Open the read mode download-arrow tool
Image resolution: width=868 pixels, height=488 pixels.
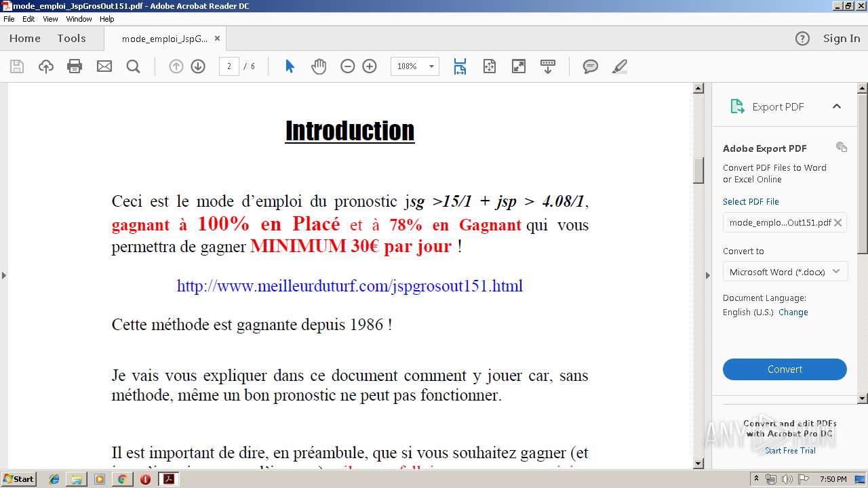tap(547, 66)
